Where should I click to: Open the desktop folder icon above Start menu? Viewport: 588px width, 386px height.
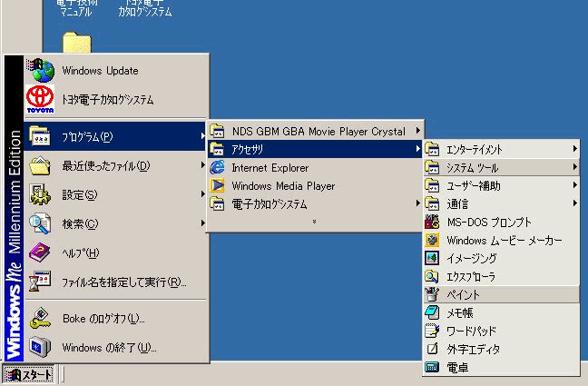point(77,43)
